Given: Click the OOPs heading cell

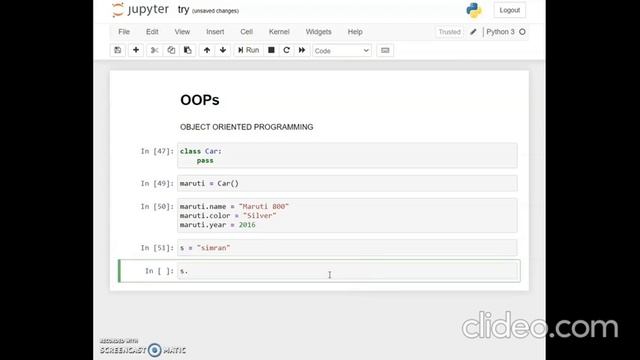Looking at the screenshot, I should [200, 100].
